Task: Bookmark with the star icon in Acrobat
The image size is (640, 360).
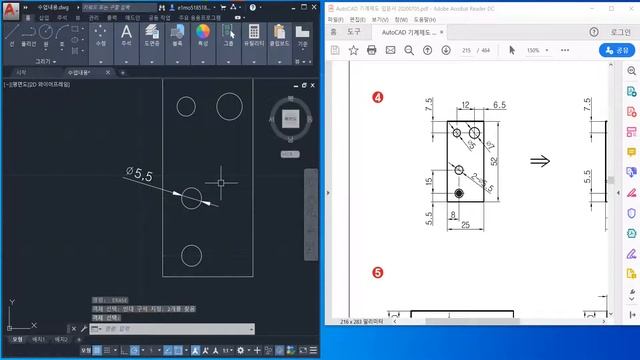Action: point(353,50)
